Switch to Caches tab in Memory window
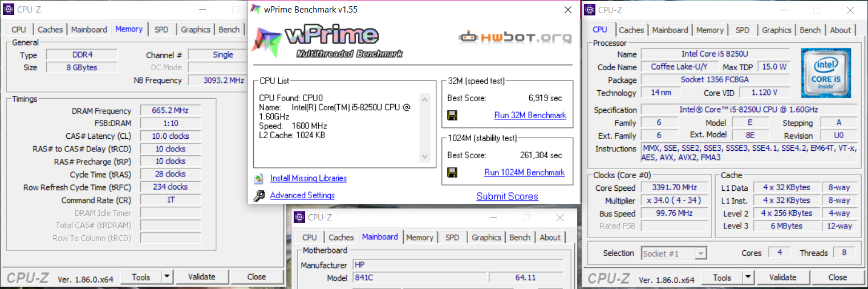The height and width of the screenshot is (289, 868). coord(50,30)
